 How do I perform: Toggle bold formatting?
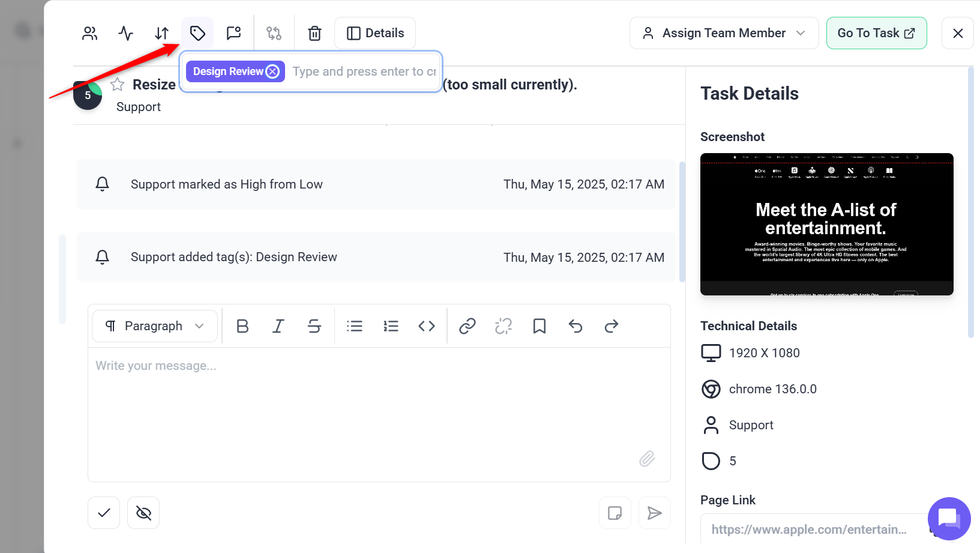tap(242, 326)
